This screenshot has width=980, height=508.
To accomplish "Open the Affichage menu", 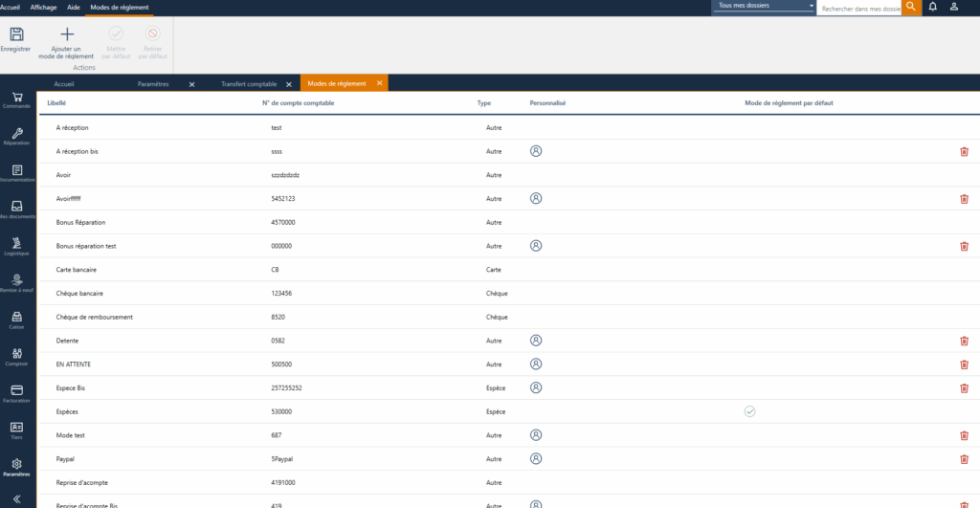I will click(x=43, y=7).
